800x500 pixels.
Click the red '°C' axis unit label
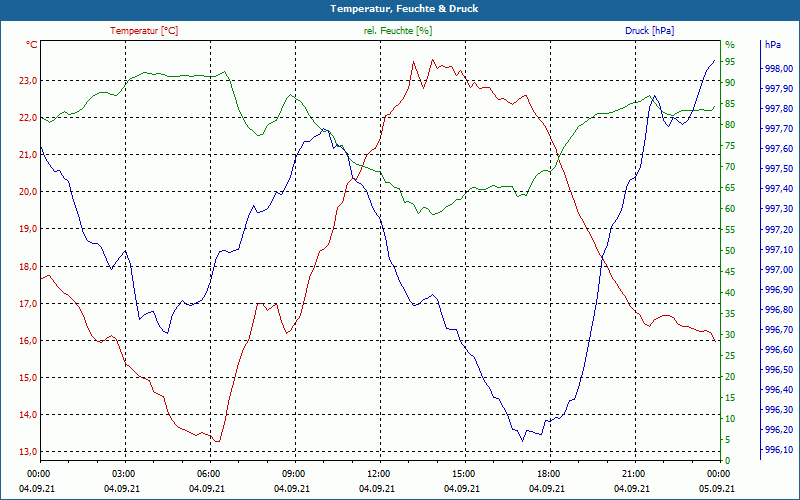(x=32, y=45)
